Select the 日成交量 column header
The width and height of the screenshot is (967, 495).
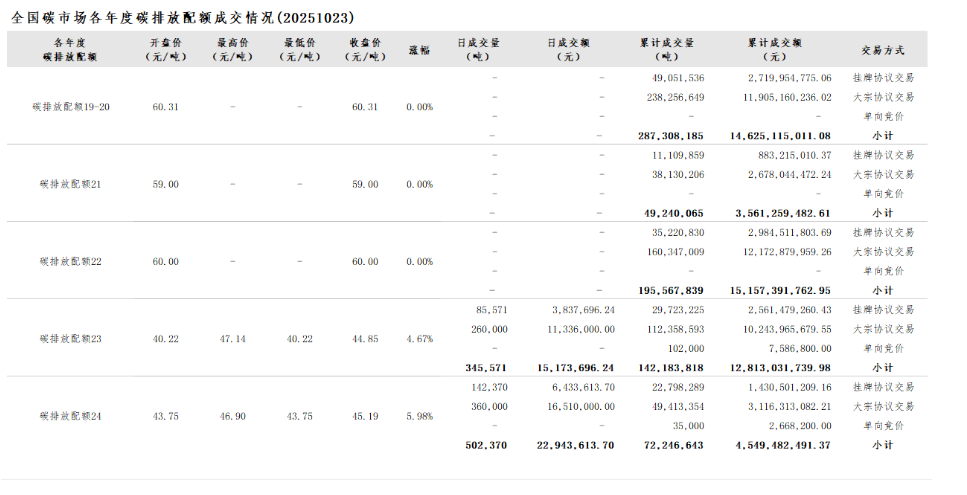[478, 49]
